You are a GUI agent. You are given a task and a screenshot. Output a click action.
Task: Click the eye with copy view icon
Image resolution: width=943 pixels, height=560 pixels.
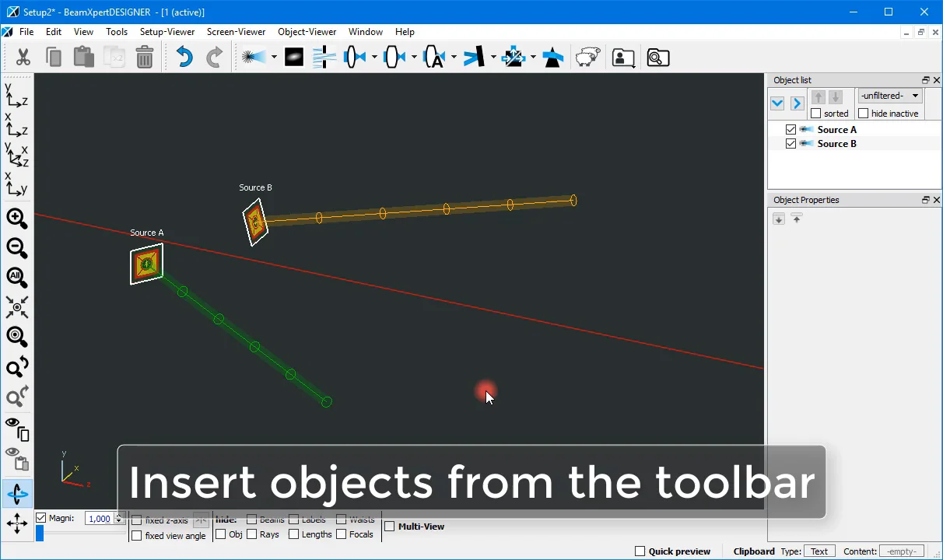pyautogui.click(x=17, y=429)
